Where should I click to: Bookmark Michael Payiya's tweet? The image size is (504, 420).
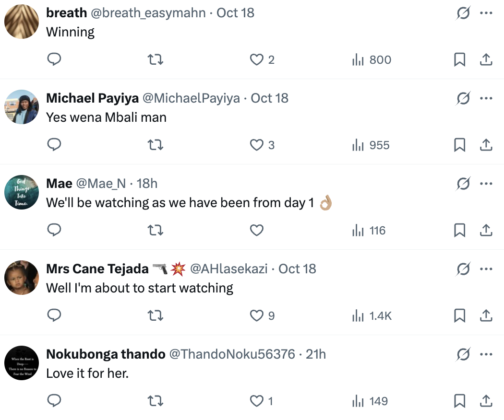point(459,145)
